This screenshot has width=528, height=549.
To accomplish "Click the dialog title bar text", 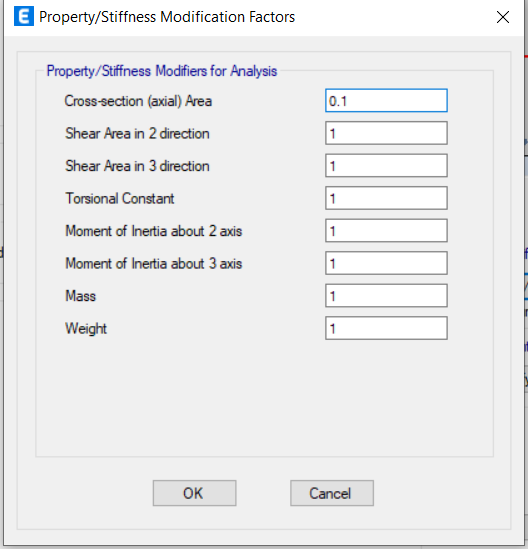I will [x=167, y=17].
